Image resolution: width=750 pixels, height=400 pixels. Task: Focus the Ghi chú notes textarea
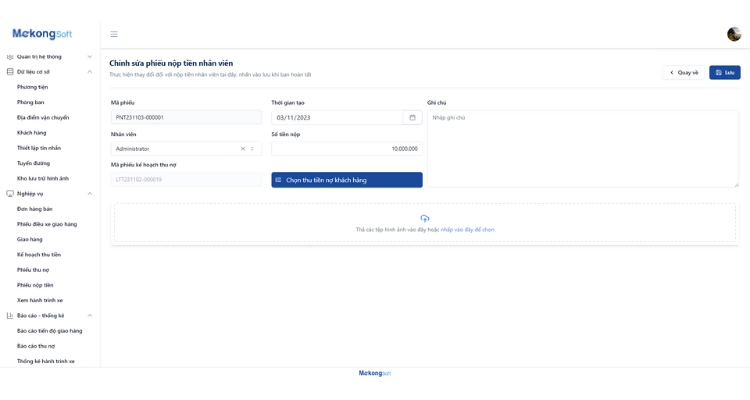click(583, 148)
